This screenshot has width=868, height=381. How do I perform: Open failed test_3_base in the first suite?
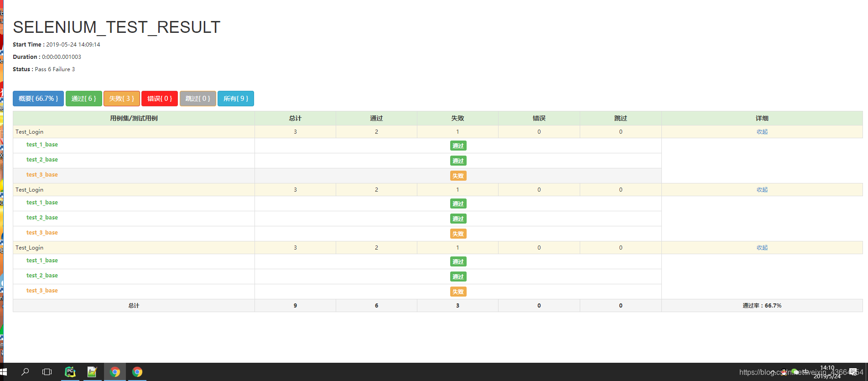[x=42, y=175]
